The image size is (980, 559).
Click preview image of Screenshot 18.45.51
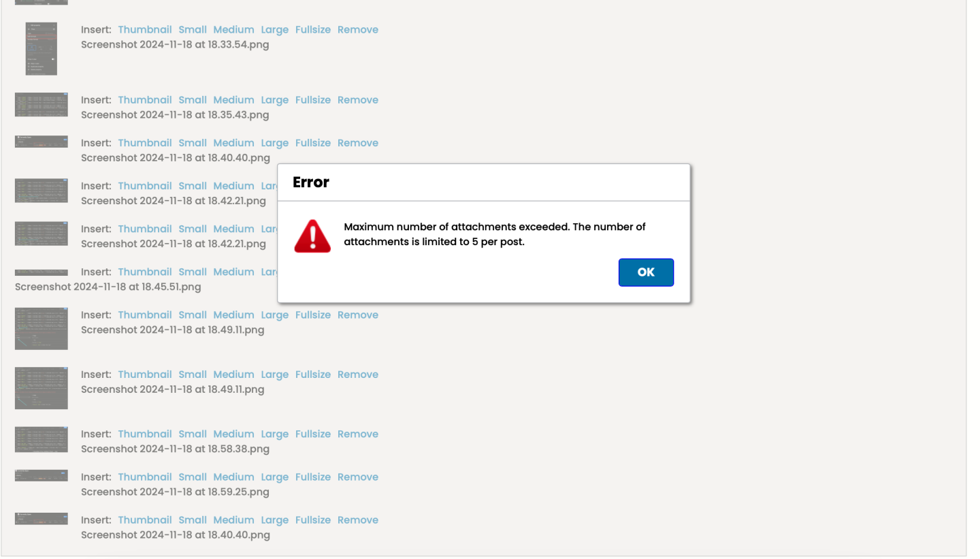coord(41,272)
